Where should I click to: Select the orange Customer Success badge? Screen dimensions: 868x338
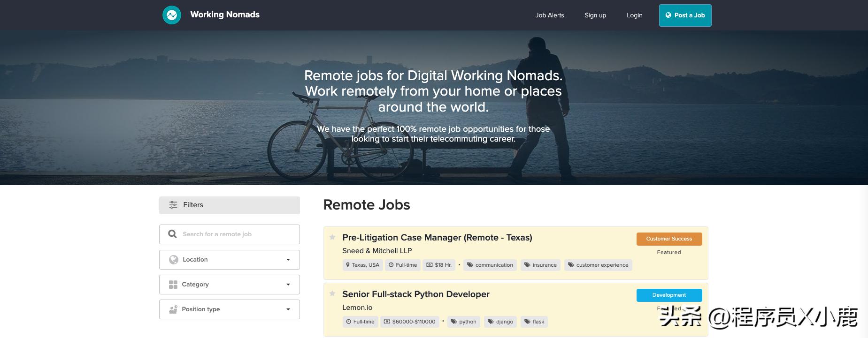tap(669, 239)
